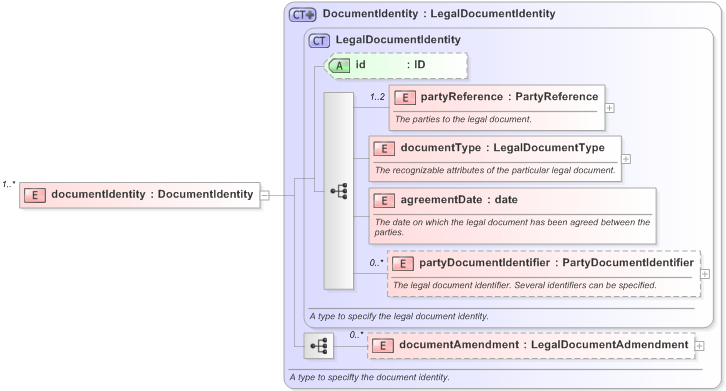Click 'The legal document identifier. Several identifiers' description
This screenshot has width=726, height=391.
[x=525, y=285]
